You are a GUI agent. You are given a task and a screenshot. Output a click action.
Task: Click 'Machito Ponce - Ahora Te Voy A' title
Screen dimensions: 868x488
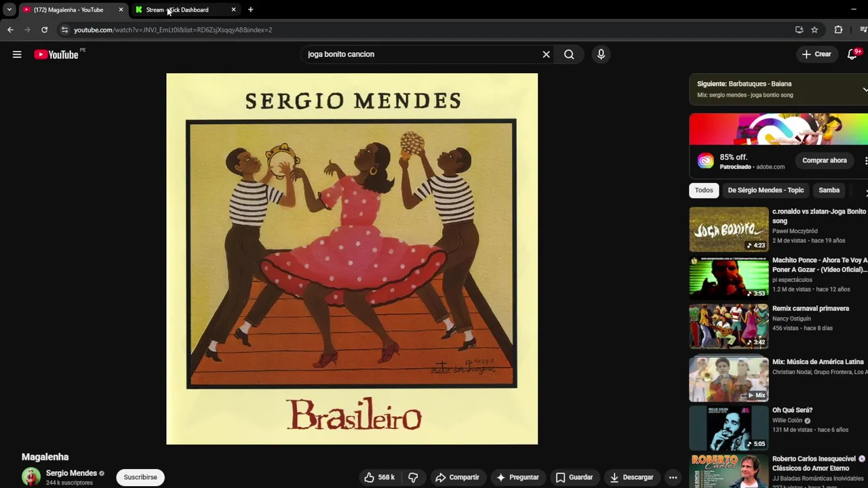820,265
